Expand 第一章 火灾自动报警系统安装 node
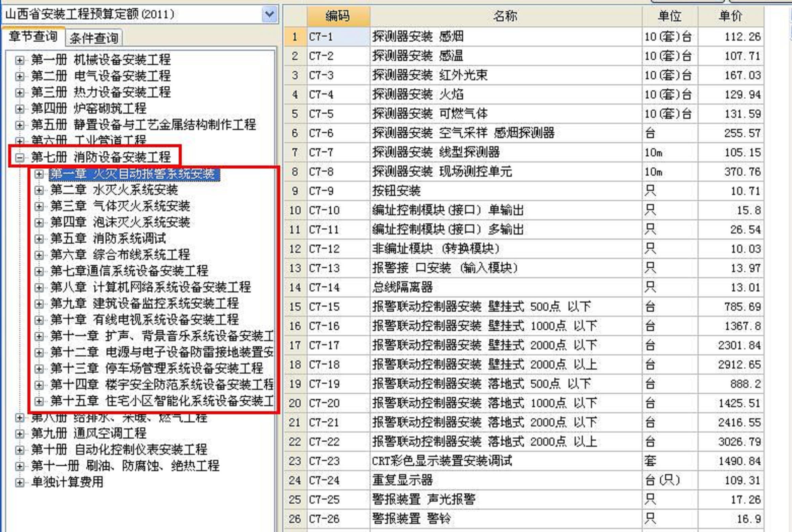The height and width of the screenshot is (532, 792). click(x=39, y=174)
